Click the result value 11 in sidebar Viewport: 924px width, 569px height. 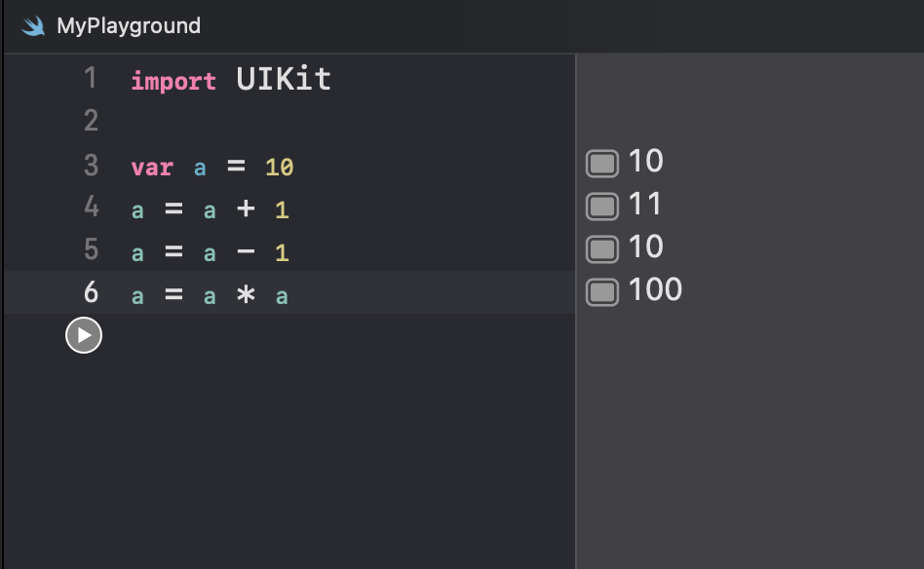[645, 204]
